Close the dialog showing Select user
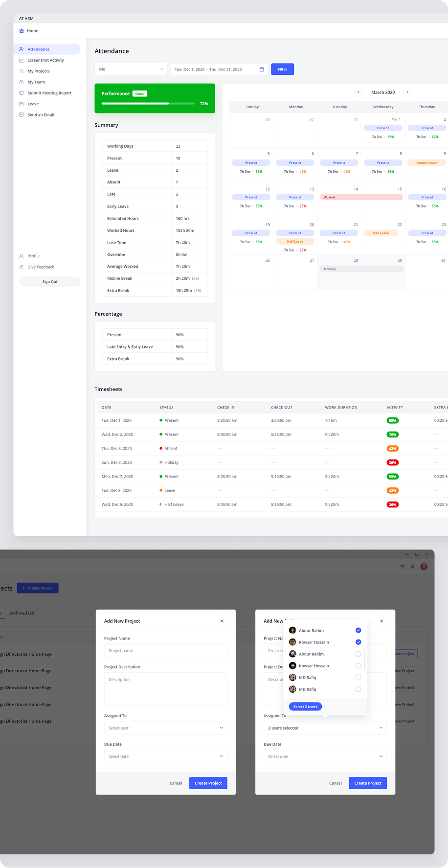Image resolution: width=448 pixels, height=868 pixels. pyautogui.click(x=222, y=621)
